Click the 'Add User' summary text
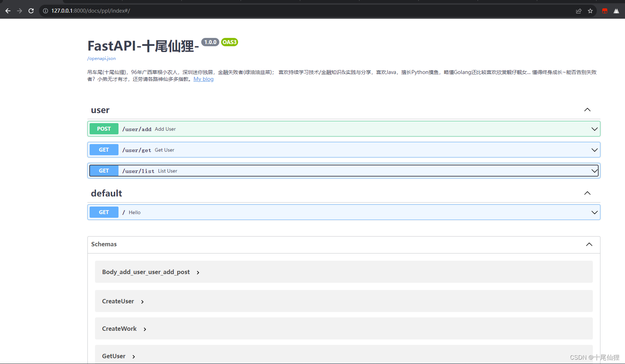 click(x=165, y=129)
